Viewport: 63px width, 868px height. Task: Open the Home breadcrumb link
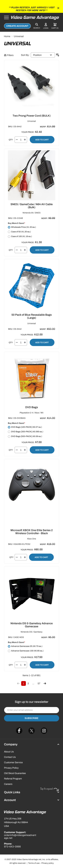(7, 36)
